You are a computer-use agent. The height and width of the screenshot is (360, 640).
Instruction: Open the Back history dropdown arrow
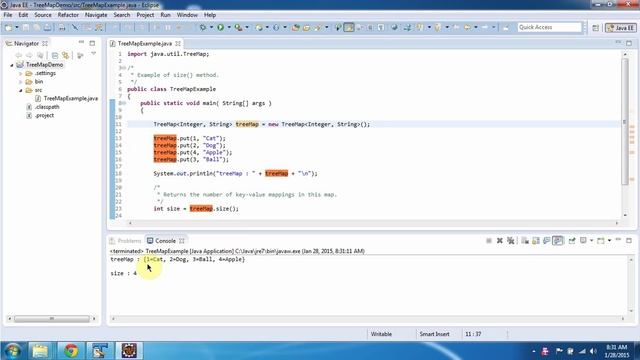(x=476, y=27)
